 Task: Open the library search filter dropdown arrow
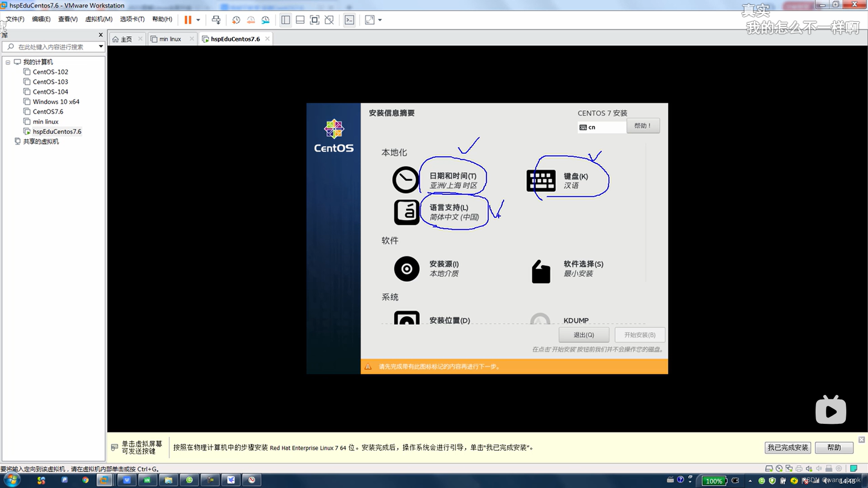pyautogui.click(x=101, y=47)
